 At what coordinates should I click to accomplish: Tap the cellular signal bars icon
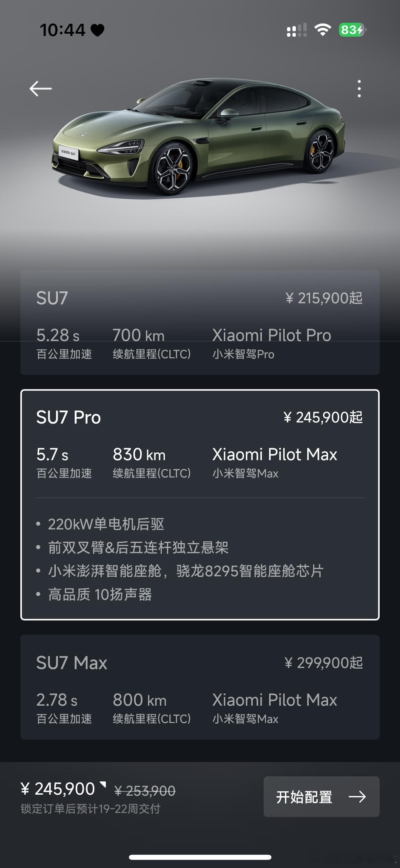point(297,30)
